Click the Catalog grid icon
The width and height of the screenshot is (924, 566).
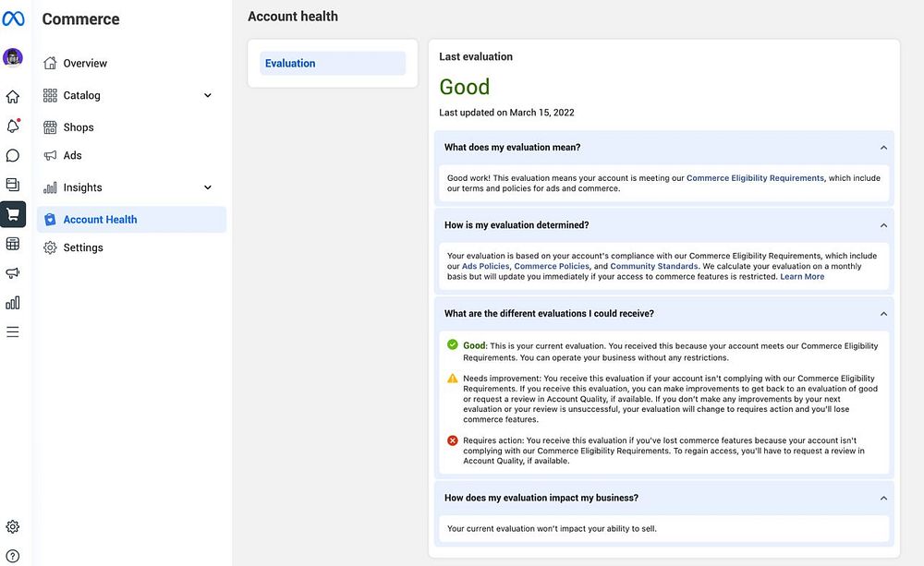(50, 95)
